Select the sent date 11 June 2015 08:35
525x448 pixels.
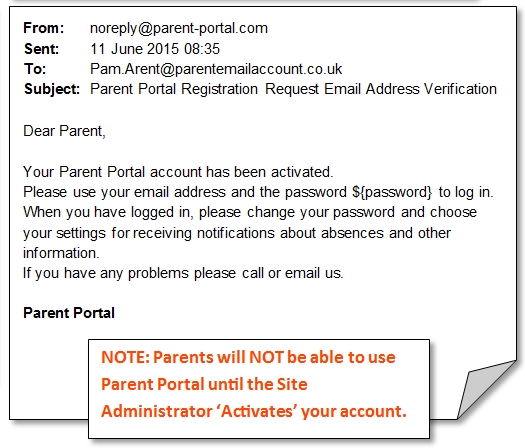[155, 49]
